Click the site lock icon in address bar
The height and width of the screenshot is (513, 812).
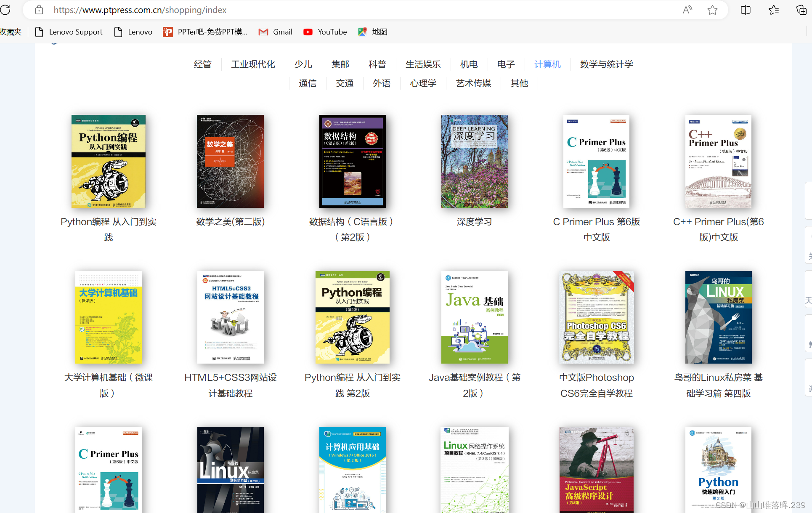pyautogui.click(x=39, y=10)
